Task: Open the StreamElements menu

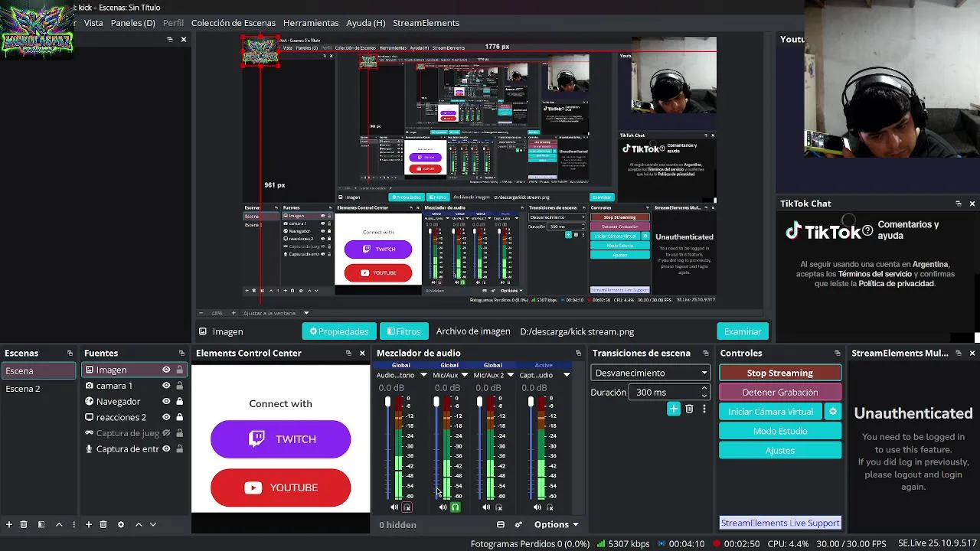Action: (x=426, y=23)
